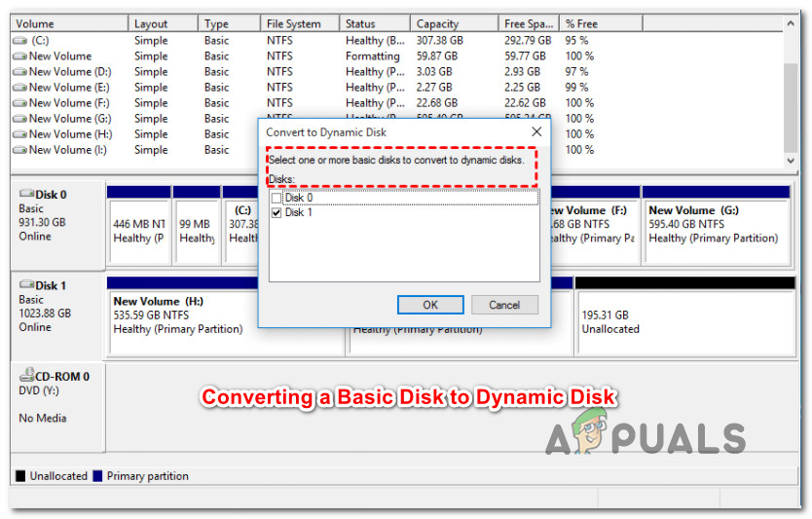Select the (C:) partition block on Disk 0
The image size is (812, 519).
tap(240, 225)
